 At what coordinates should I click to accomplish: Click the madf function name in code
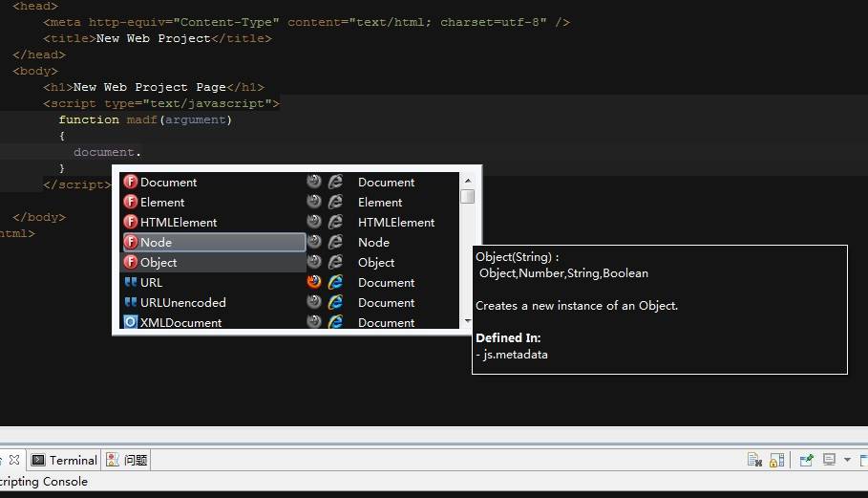click(x=141, y=119)
